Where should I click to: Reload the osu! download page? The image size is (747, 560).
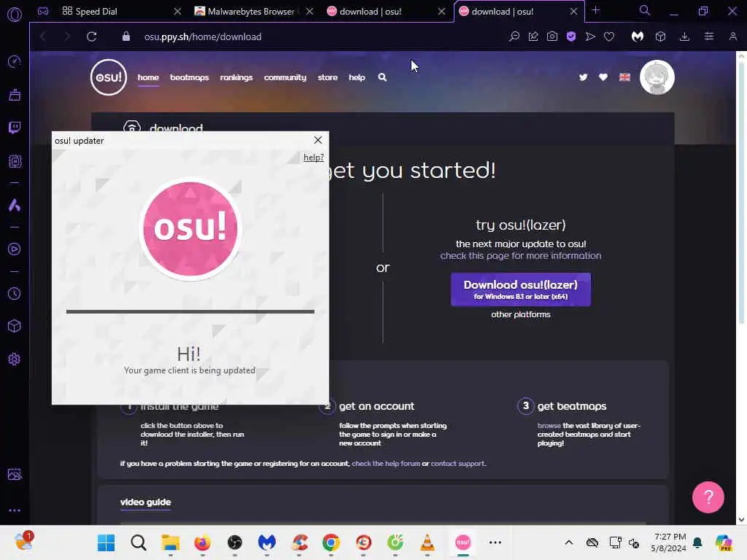91,36
